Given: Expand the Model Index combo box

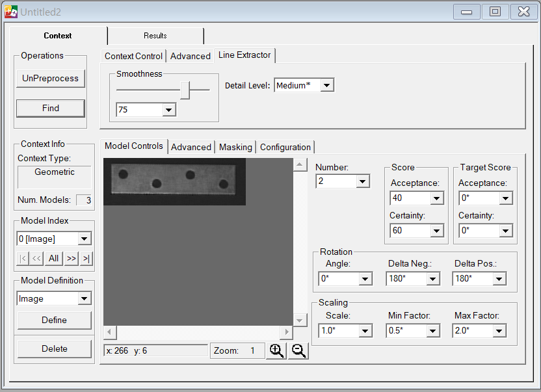Looking at the screenshot, I should pyautogui.click(x=84, y=239).
